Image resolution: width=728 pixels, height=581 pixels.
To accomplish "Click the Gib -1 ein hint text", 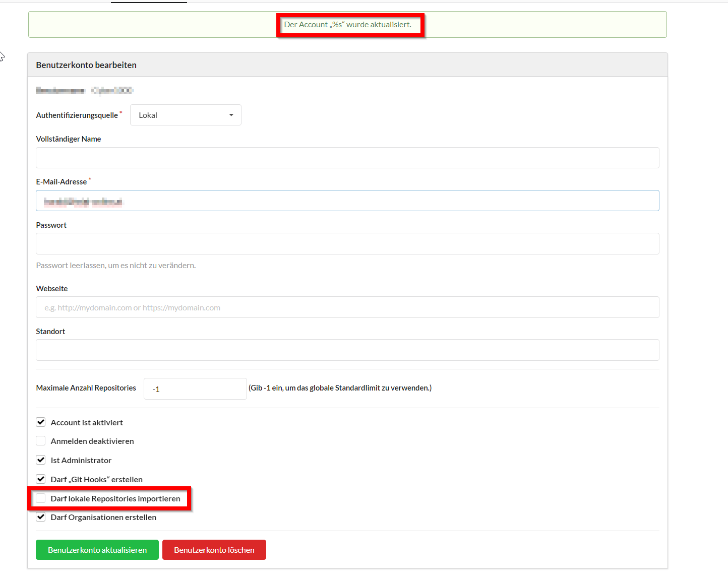I will (340, 388).
